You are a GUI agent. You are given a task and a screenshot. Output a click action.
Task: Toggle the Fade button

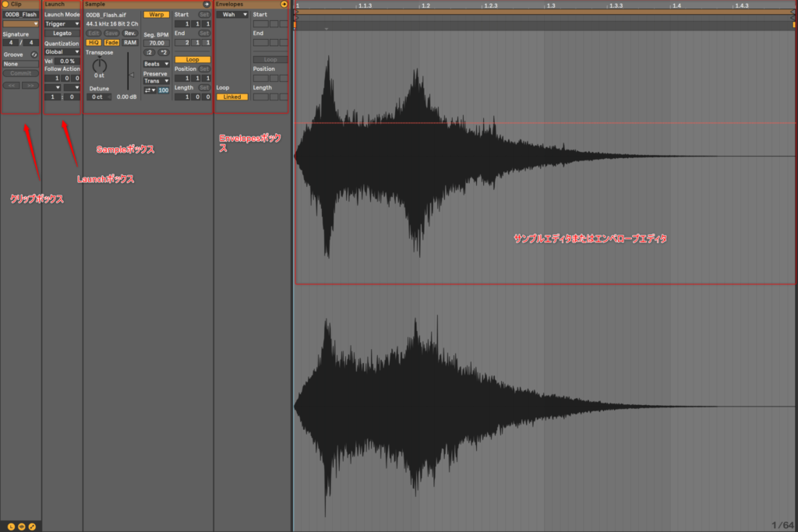[111, 42]
